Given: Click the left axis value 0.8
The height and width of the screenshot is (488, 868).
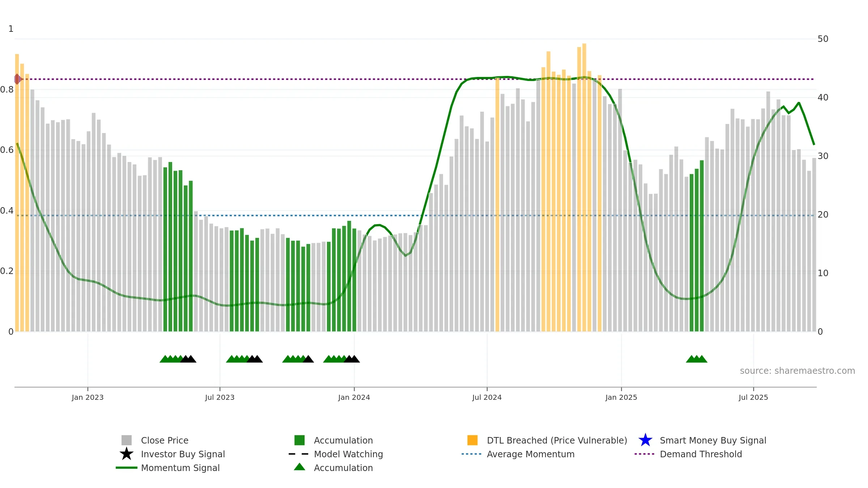Looking at the screenshot, I should click(7, 90).
